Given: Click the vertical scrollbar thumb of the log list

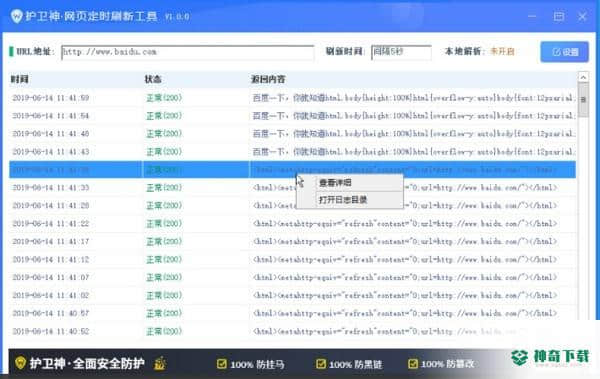Looking at the screenshot, I should pos(583,100).
